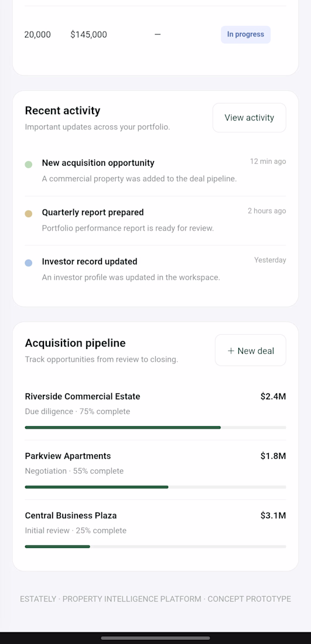Viewport: 311px width, 644px height.
Task: Open Investor record updated activity title
Action: point(90,262)
